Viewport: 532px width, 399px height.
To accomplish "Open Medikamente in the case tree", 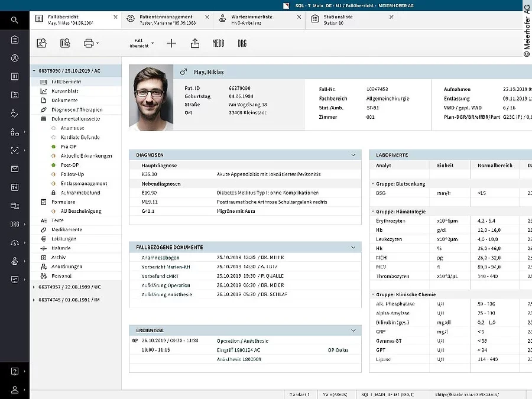I will [66, 229].
